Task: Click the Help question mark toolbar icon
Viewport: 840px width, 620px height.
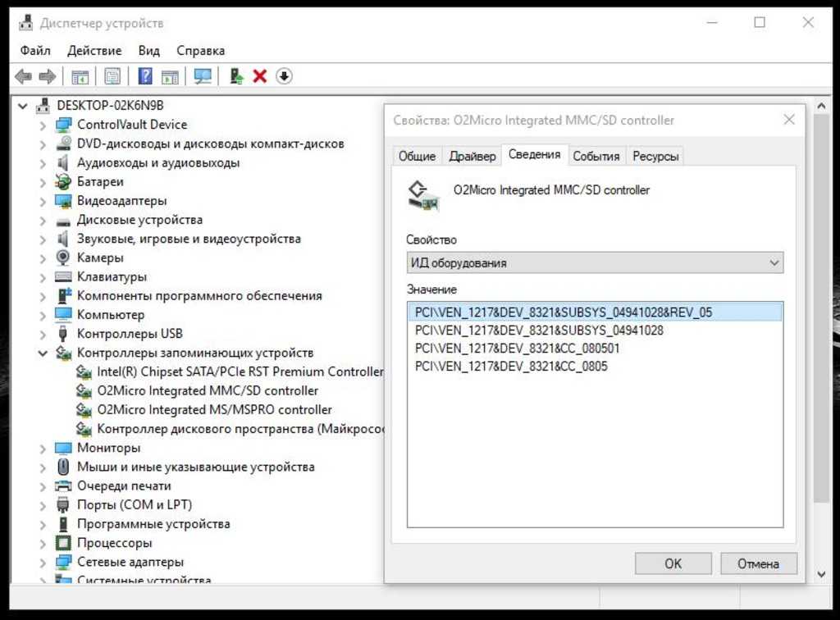Action: click(145, 76)
